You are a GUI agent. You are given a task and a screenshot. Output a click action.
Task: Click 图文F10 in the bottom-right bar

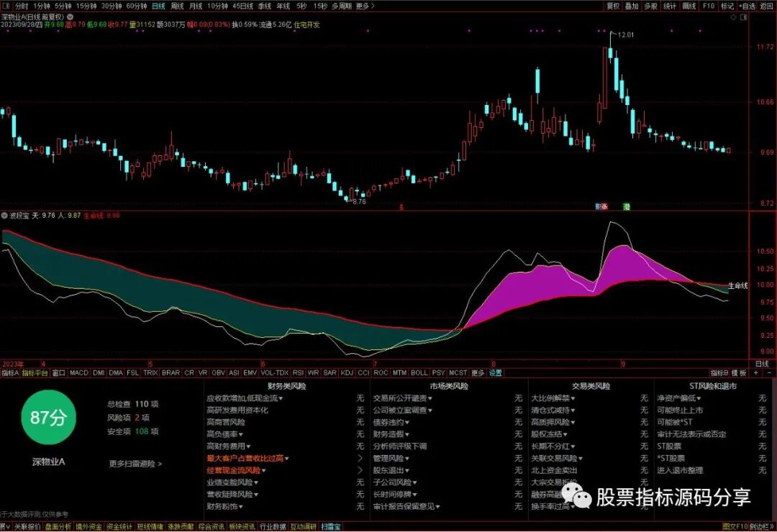(x=735, y=527)
